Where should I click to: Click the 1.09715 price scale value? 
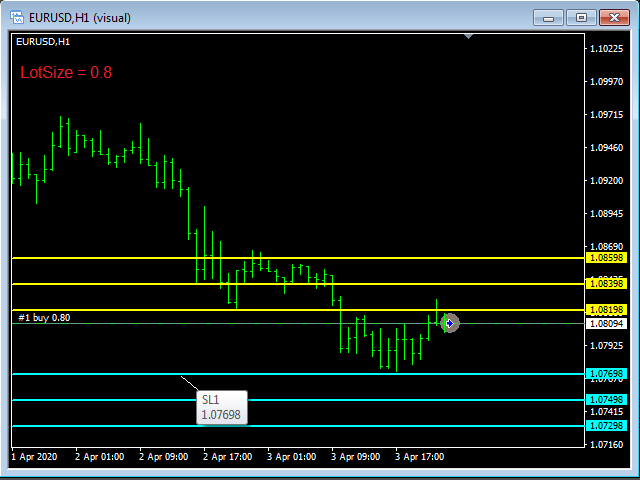tap(607, 115)
